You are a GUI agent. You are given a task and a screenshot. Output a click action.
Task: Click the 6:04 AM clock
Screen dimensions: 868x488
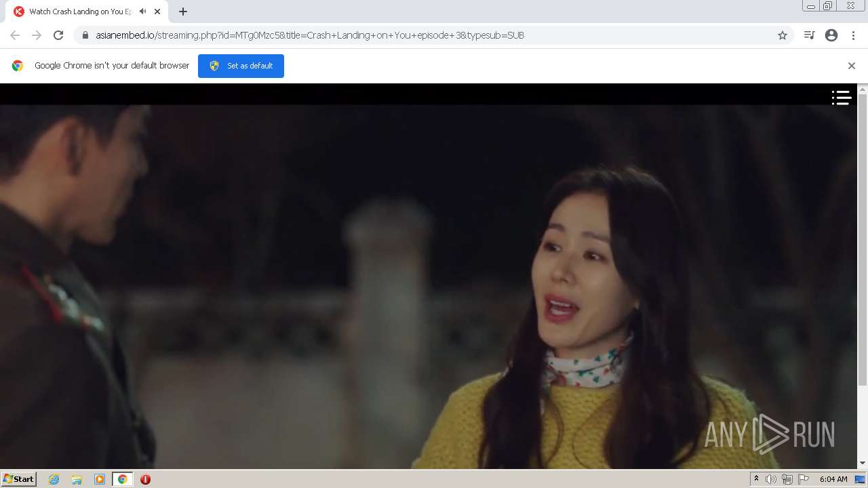833,479
